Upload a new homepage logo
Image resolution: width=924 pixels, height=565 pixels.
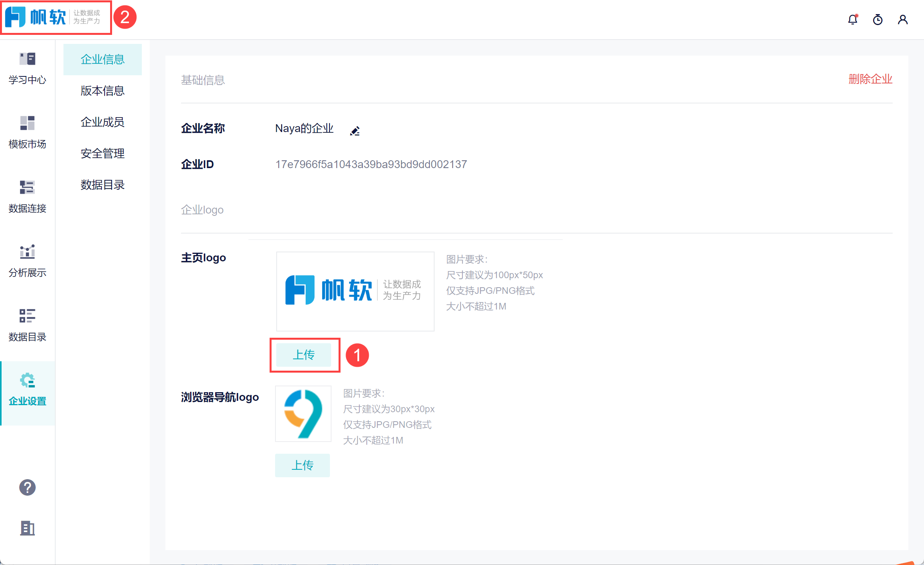tap(304, 355)
